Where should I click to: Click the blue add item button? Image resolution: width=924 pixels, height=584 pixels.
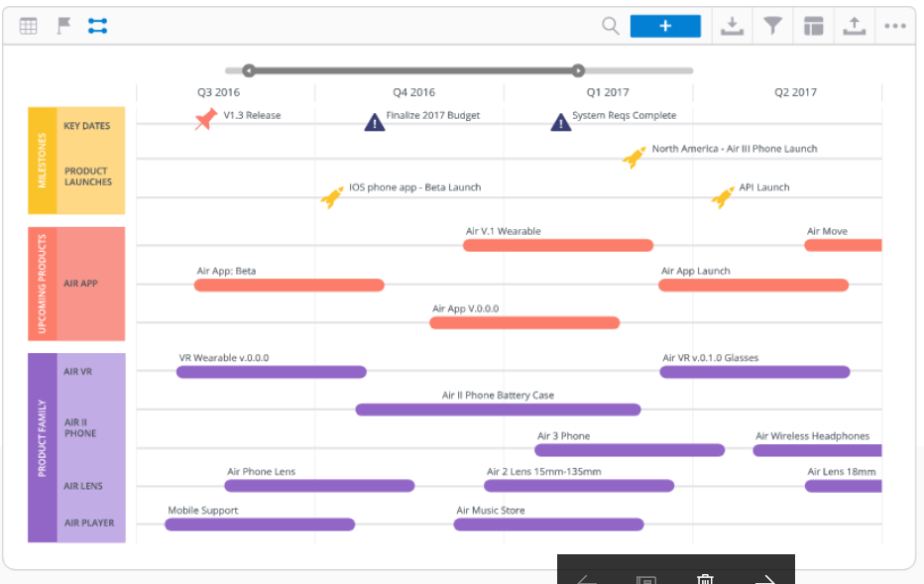665,27
